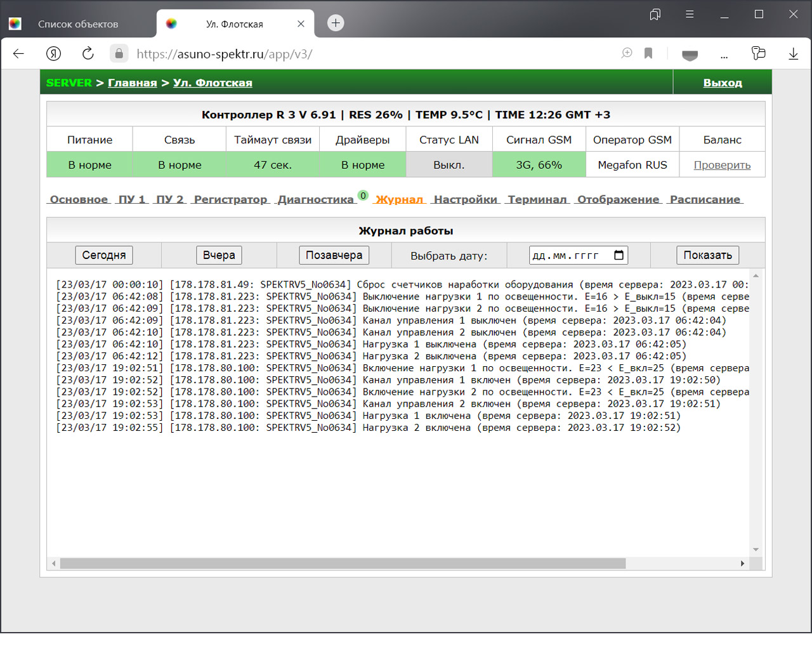This screenshot has width=812, height=646.
Task: Open the browser hamburger menu
Action: click(x=690, y=14)
